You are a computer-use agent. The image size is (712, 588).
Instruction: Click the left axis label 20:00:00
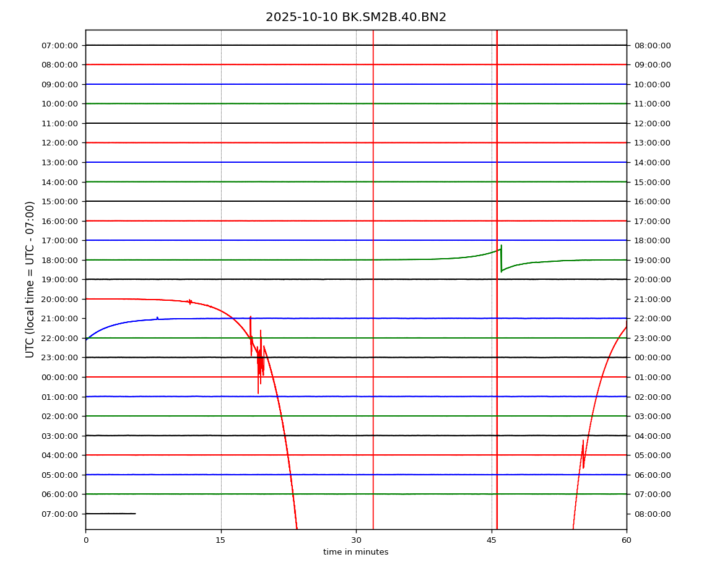point(60,299)
